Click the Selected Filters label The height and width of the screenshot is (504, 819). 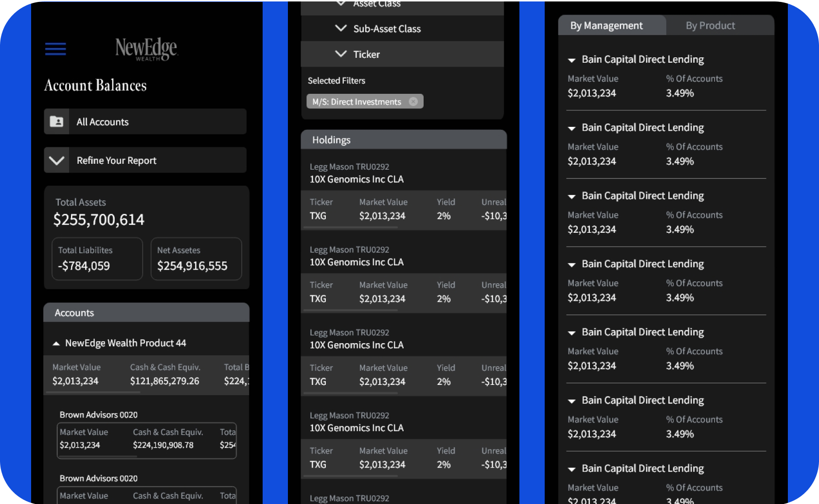[336, 81]
